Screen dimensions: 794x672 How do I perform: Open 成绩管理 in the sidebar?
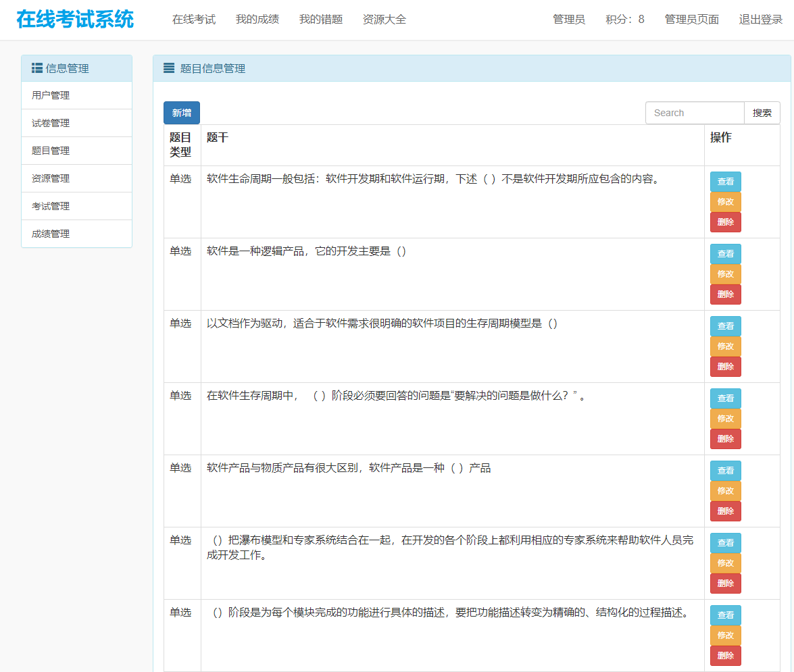click(x=76, y=233)
